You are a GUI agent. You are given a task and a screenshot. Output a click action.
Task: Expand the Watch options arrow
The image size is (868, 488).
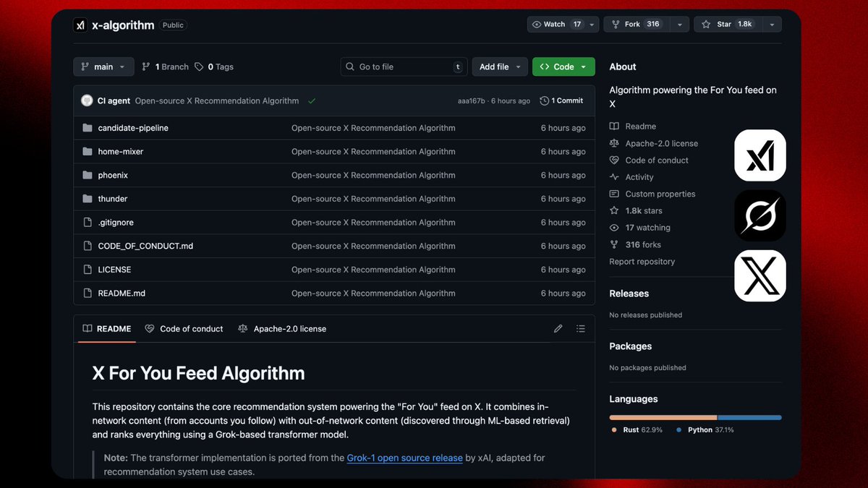tap(592, 25)
